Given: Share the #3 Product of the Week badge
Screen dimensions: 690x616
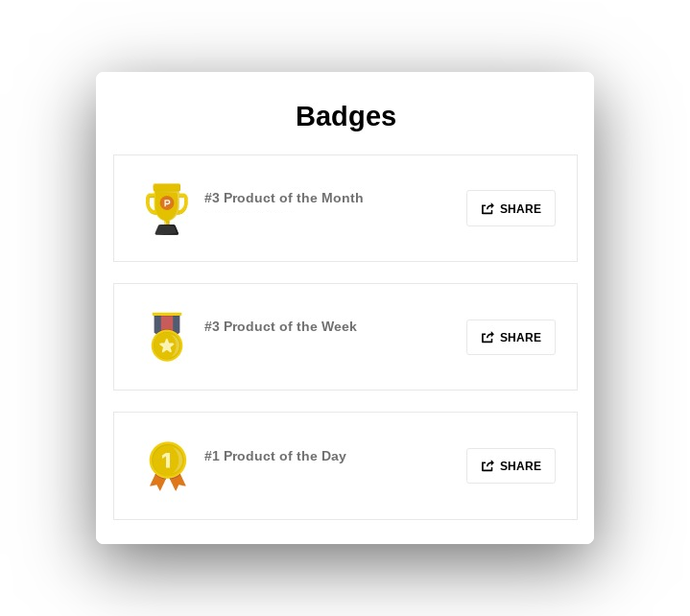Looking at the screenshot, I should (511, 338).
